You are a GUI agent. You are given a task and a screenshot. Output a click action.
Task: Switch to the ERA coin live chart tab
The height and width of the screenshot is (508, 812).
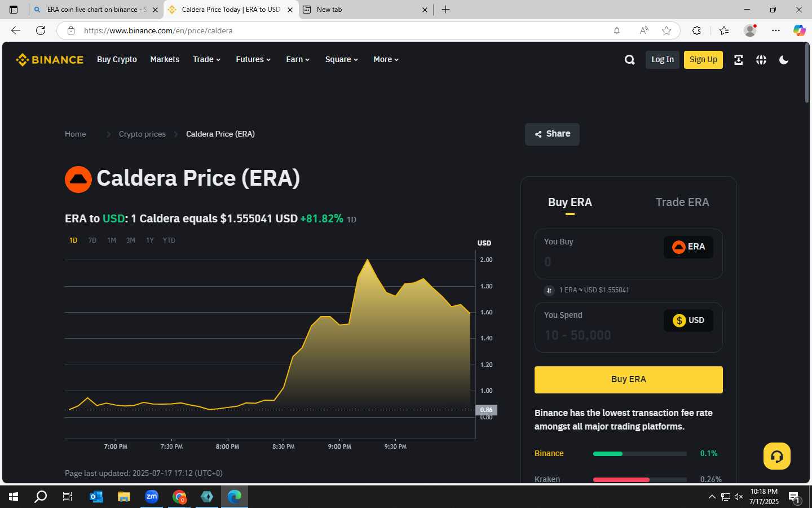tap(96, 10)
